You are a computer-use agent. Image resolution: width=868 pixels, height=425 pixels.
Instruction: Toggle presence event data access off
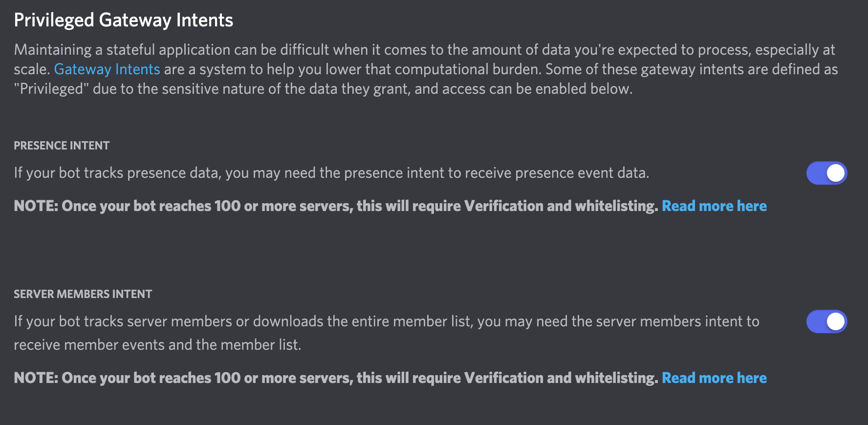826,172
